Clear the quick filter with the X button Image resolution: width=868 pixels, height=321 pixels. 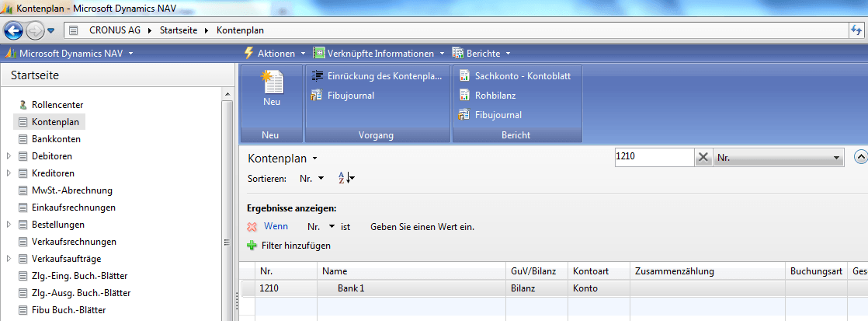pyautogui.click(x=703, y=158)
